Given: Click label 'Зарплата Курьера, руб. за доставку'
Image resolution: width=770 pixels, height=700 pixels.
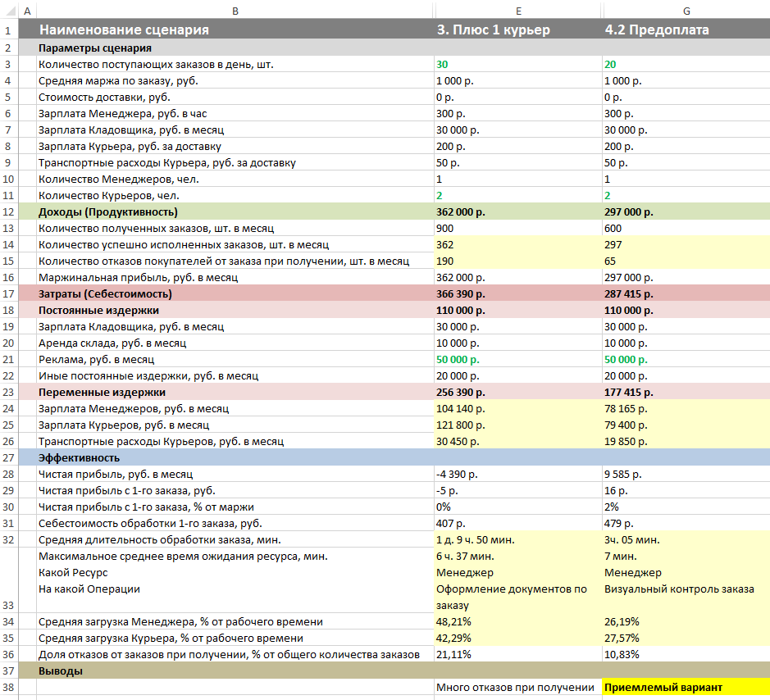Looking at the screenshot, I should [x=130, y=146].
